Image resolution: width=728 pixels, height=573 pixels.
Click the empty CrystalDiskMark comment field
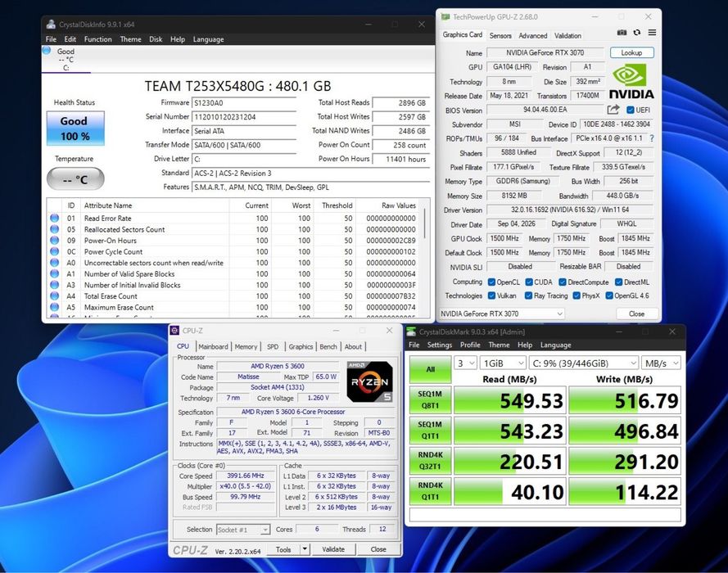(545, 515)
